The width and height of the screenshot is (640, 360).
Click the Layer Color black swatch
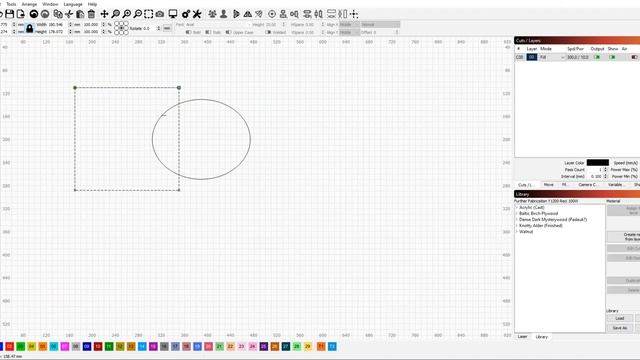tap(598, 162)
